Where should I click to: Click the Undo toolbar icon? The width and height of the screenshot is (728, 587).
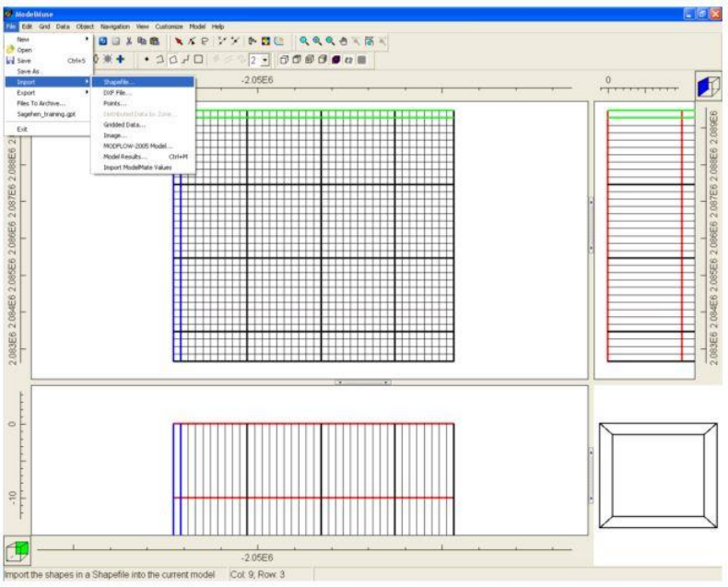click(103, 41)
